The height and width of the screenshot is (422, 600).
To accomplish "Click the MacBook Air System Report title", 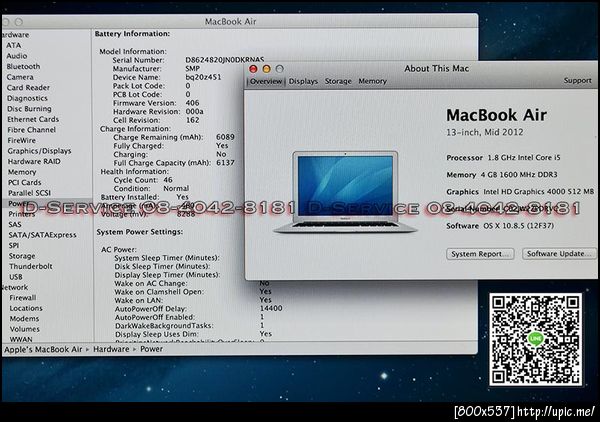I will point(230,21).
